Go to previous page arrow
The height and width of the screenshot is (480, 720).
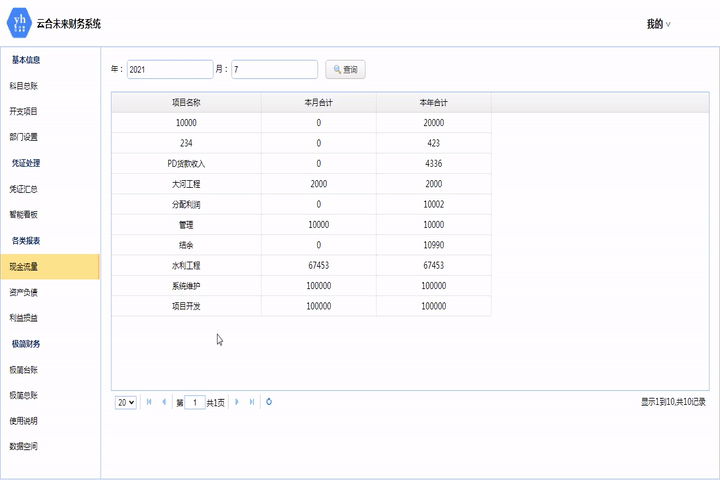tap(164, 402)
